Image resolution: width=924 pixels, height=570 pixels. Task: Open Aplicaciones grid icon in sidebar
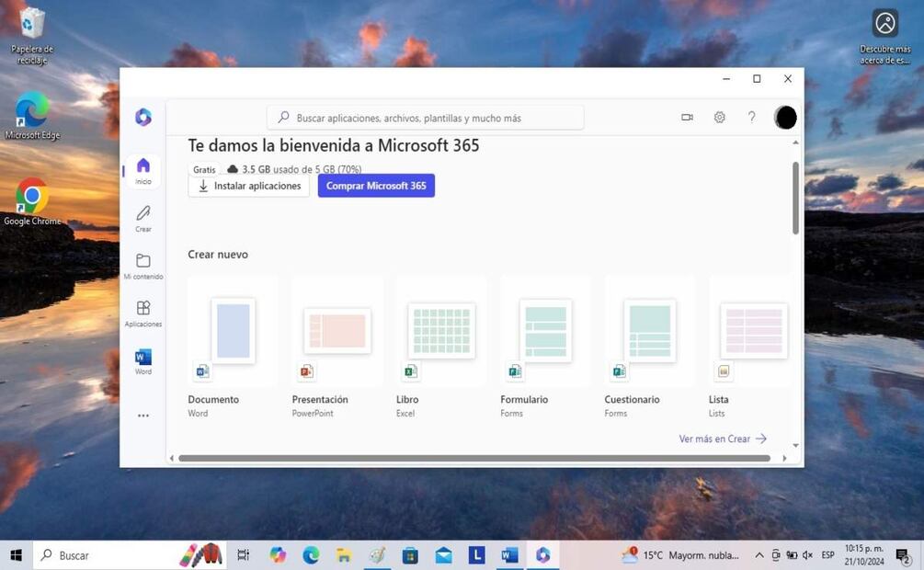pos(143,313)
